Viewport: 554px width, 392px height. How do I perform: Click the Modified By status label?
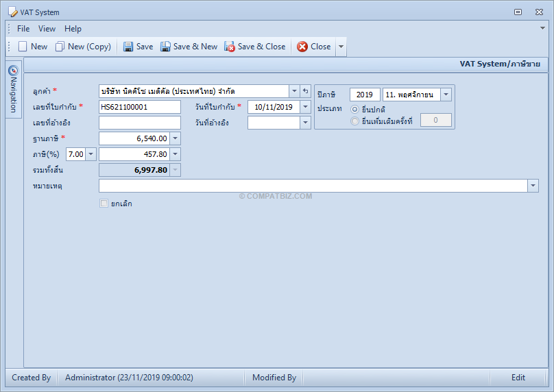[x=274, y=378]
